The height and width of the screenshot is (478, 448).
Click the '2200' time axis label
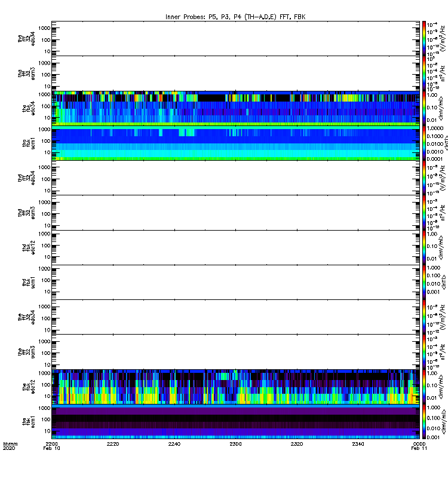coord(51,444)
